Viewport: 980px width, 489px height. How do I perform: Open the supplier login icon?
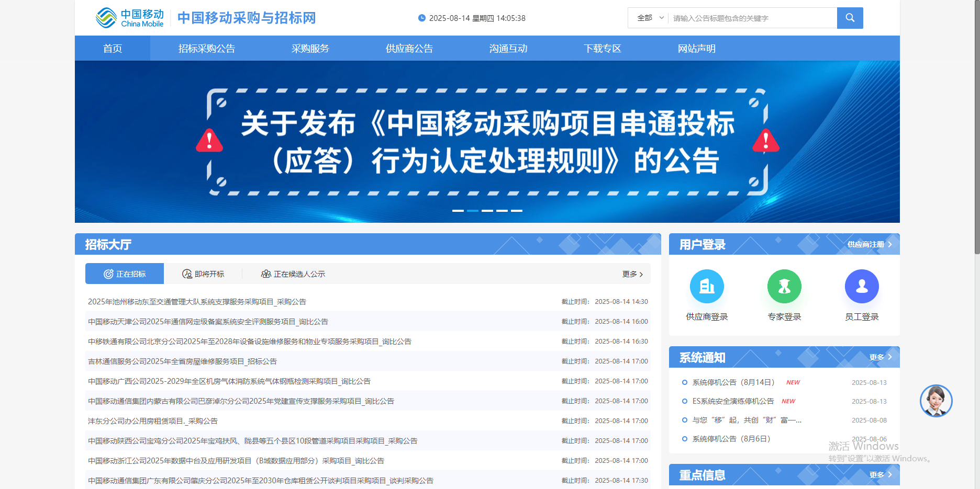point(707,287)
